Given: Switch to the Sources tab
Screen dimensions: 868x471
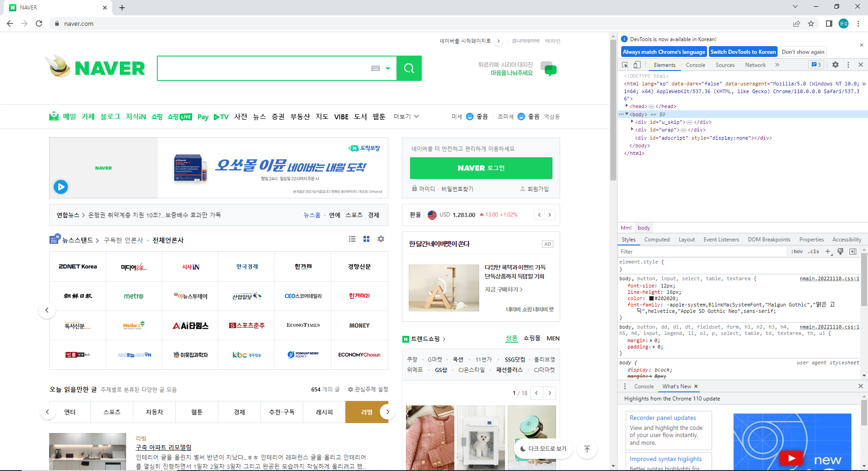Looking at the screenshot, I should pos(725,65).
